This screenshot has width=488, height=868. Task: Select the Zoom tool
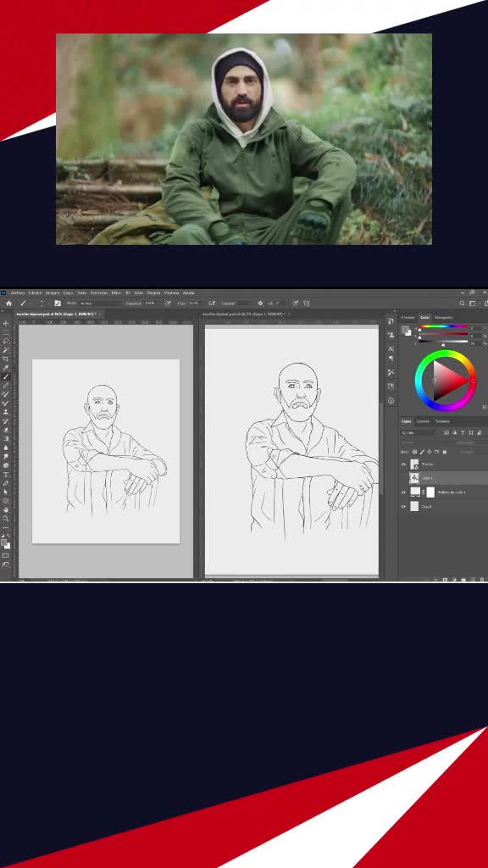(6, 518)
